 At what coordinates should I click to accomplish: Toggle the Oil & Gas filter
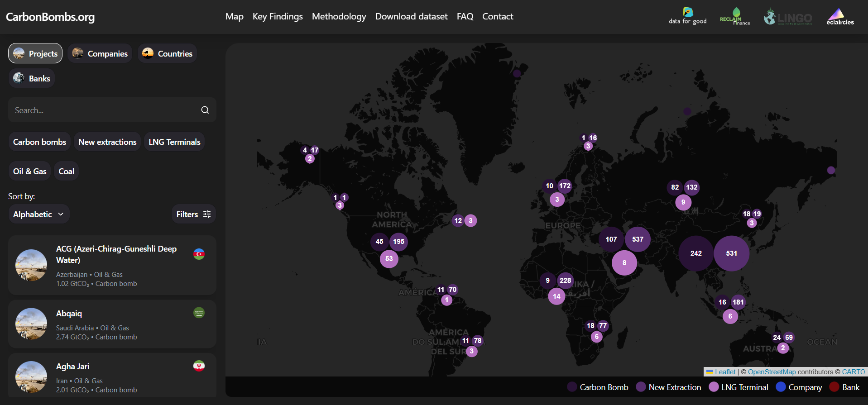click(30, 171)
